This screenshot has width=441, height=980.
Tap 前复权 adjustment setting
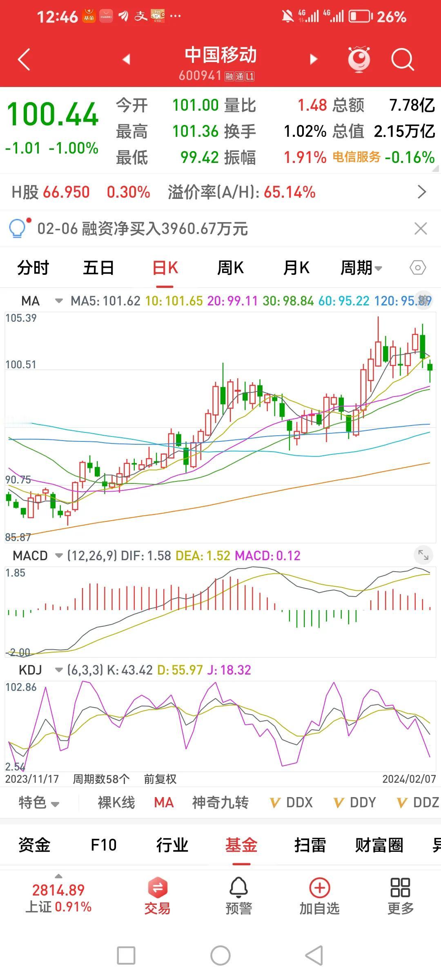(160, 779)
